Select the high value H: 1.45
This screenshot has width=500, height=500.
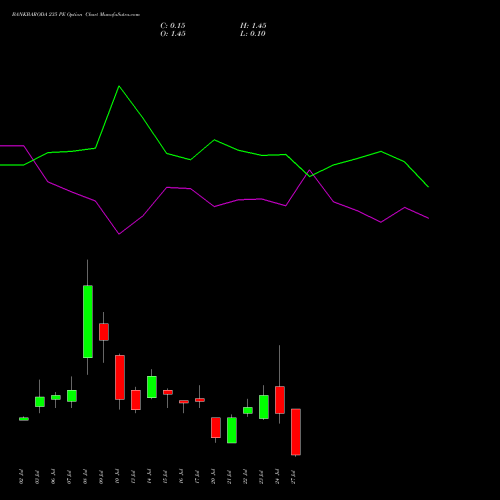tap(253, 26)
